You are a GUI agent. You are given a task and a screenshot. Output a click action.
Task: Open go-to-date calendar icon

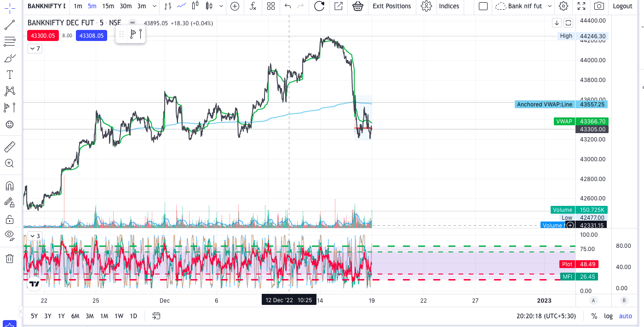click(156, 316)
